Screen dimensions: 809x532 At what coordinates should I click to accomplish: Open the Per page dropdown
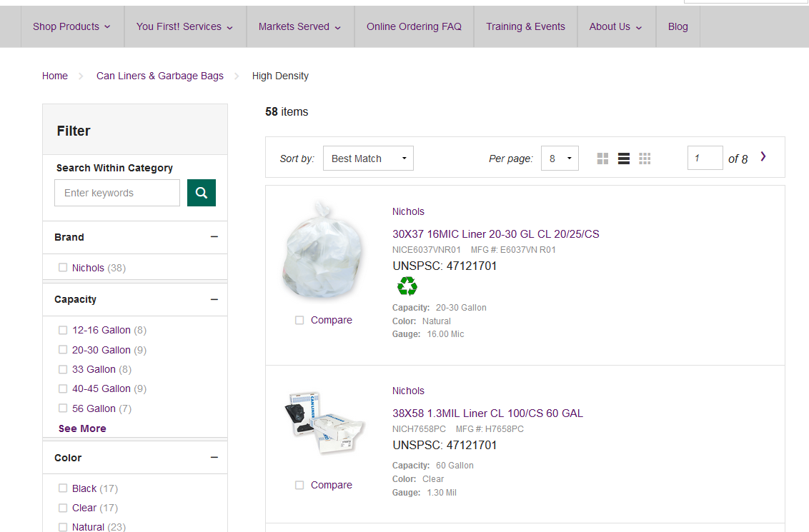click(560, 159)
